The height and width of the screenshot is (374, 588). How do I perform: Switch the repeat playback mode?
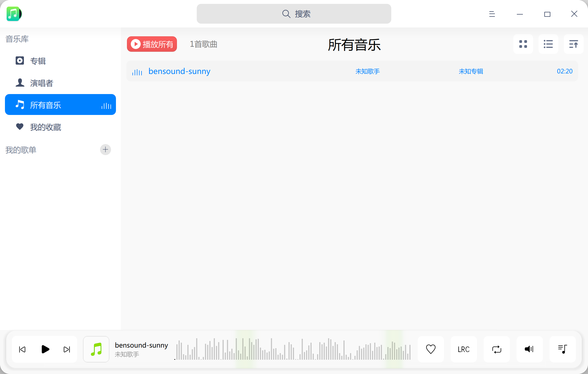click(497, 349)
